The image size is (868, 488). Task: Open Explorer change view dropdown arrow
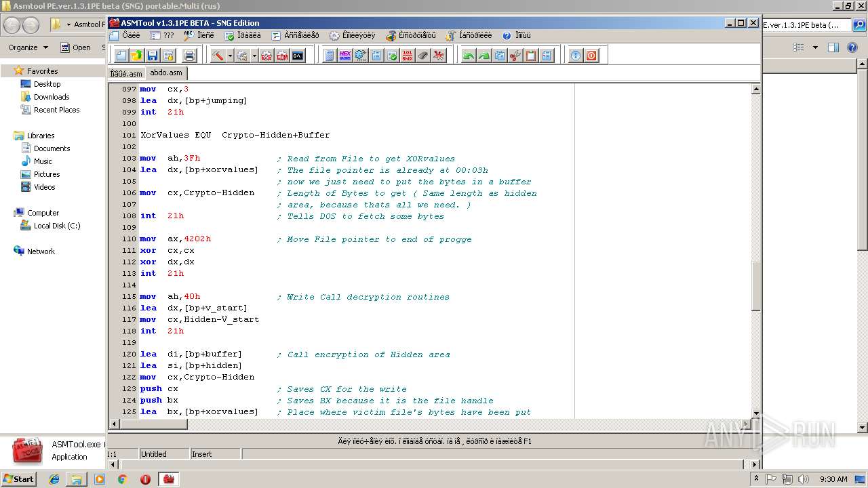[815, 47]
